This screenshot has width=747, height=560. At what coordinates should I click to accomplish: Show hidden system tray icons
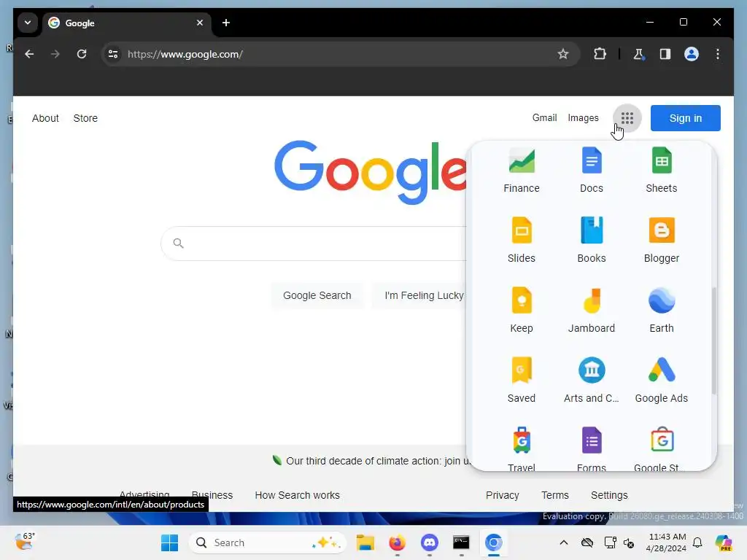[x=564, y=542]
